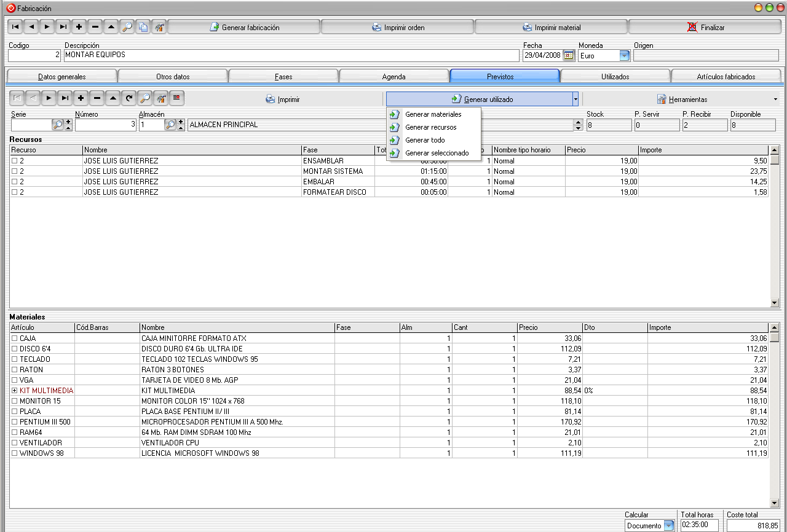Click the top toolbar plus (add record) icon

(x=79, y=27)
